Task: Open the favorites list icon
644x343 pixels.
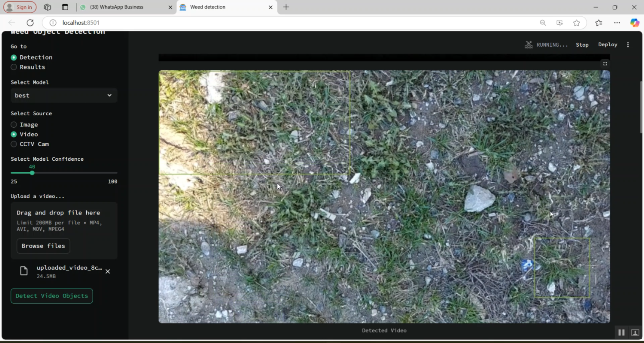Action: coord(599,23)
